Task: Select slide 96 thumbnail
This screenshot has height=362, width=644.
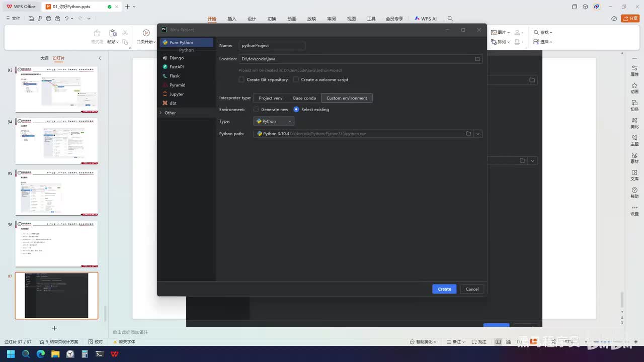Action: point(56,244)
